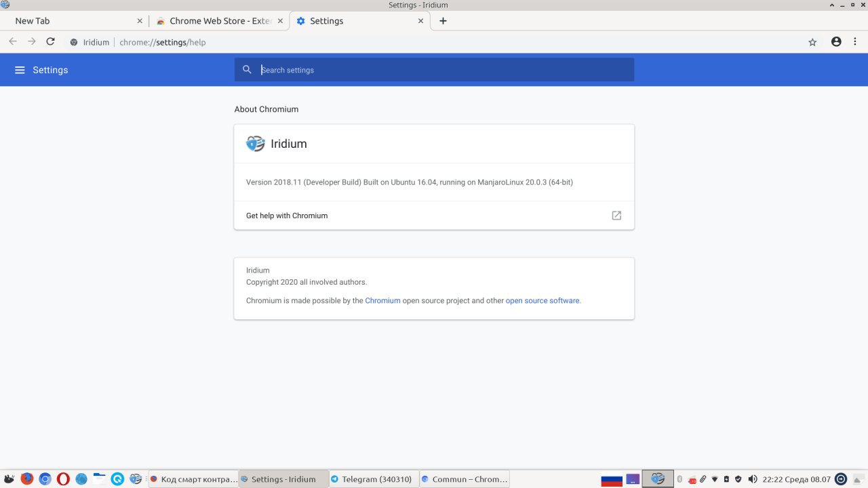The height and width of the screenshot is (488, 868).
Task: Click the Version 2018.11 text line
Action: 410,182
